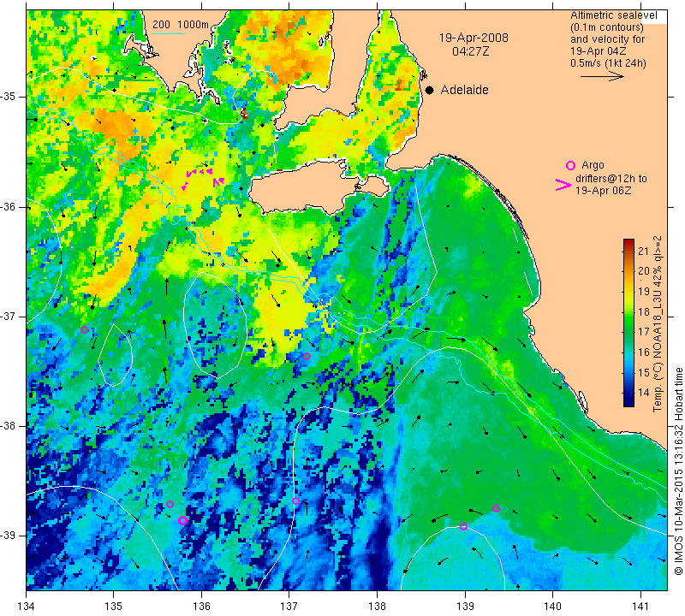Image resolution: width=685 pixels, height=616 pixels.
Task: Click the 14 value on the color bar
Action: pos(644,392)
